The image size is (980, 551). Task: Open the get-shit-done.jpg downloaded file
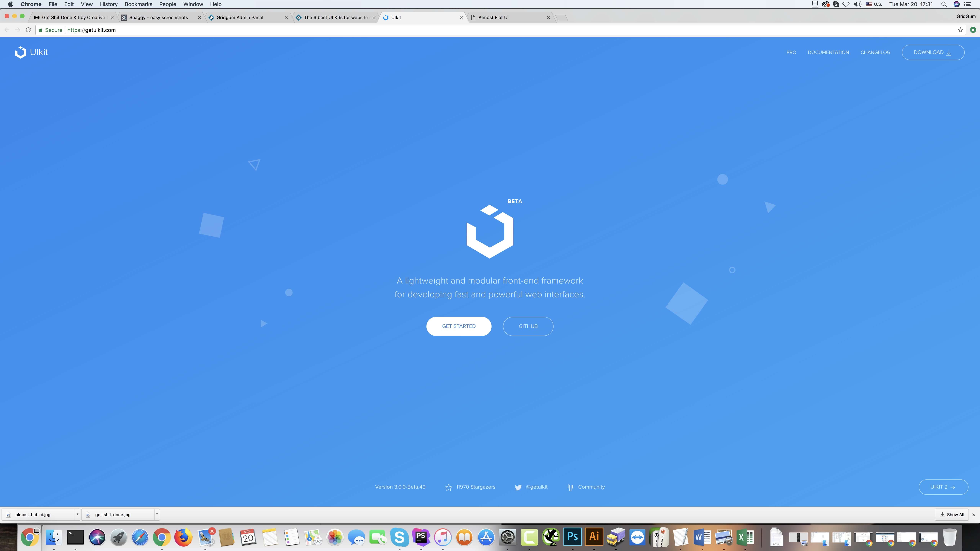tap(118, 514)
